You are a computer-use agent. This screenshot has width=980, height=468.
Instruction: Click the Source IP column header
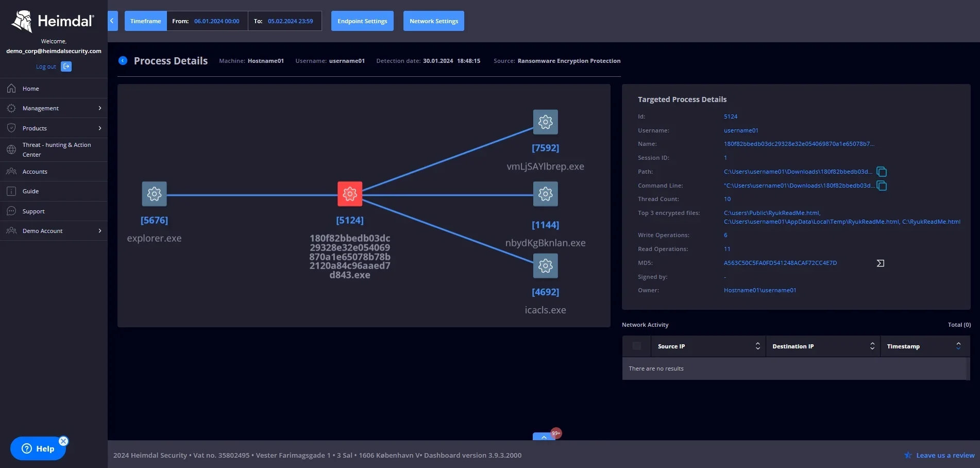click(708, 346)
